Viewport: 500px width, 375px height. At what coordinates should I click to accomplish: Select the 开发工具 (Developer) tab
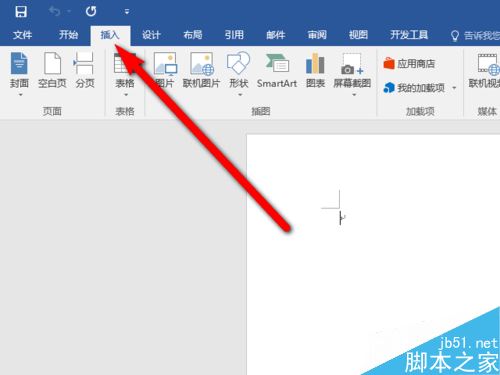click(x=409, y=35)
